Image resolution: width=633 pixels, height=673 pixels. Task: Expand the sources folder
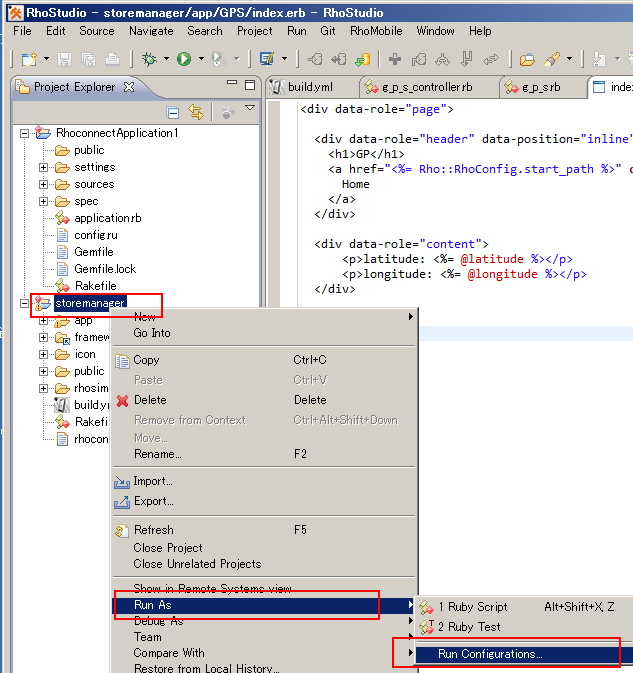[43, 185]
